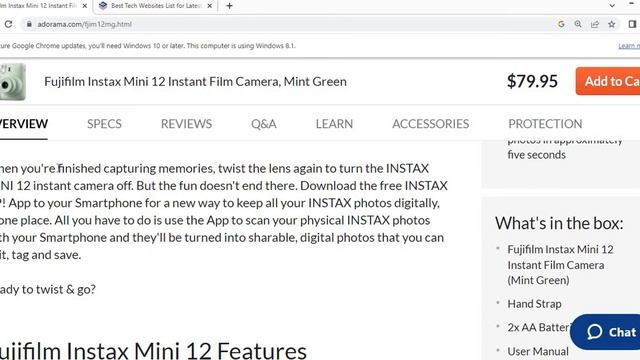Click the mint green camera product thumbnail
The width and height of the screenshot is (640, 360).
pos(12,82)
